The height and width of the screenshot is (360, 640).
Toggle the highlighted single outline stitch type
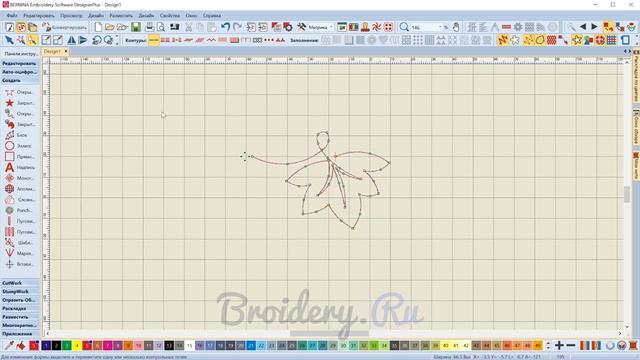154,40
